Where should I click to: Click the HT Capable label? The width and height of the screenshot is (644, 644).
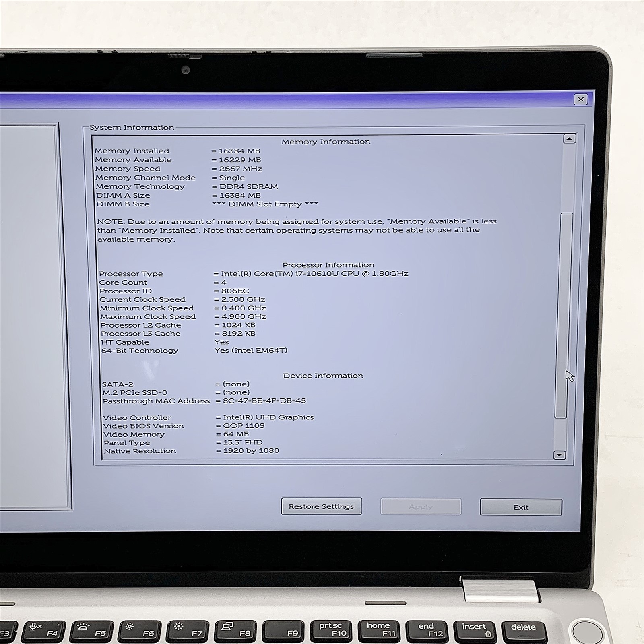click(x=125, y=342)
